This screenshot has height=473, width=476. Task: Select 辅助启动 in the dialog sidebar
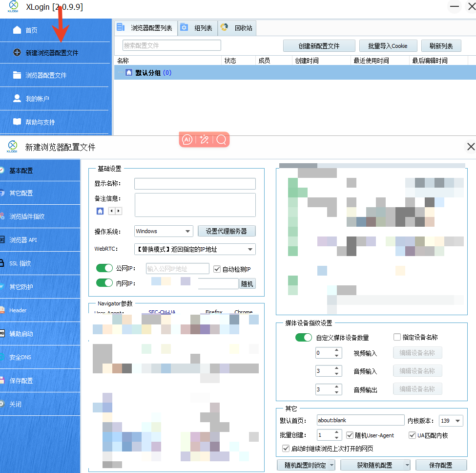coord(40,334)
